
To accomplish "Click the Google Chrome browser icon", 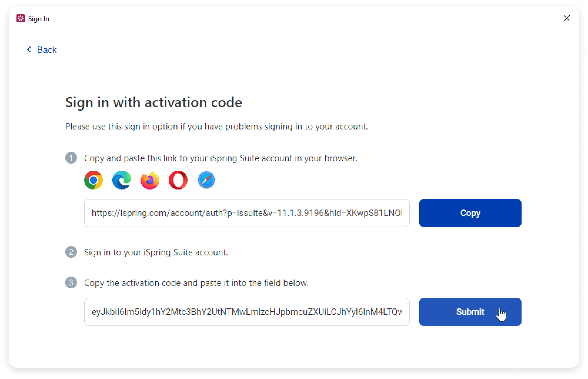I will click(93, 180).
